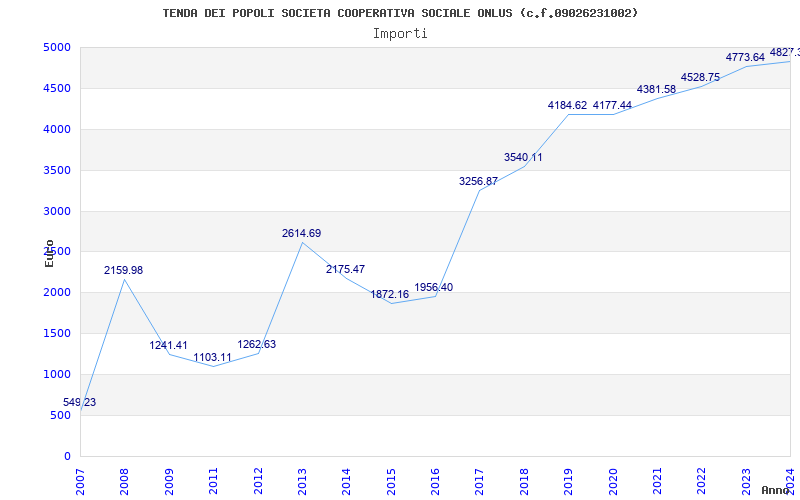Click the 3540.11 data label

point(523,158)
